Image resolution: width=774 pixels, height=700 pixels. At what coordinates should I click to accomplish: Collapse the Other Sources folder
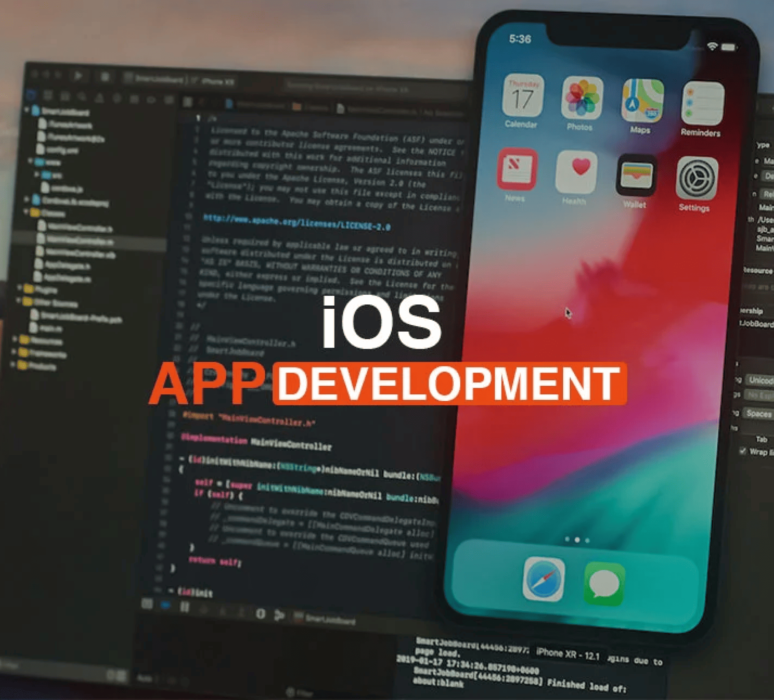point(18,300)
